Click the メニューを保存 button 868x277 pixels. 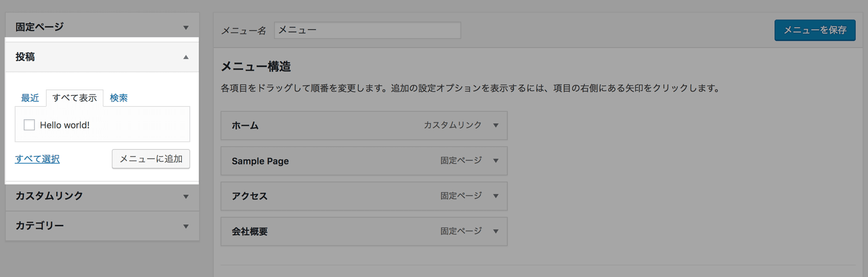tap(815, 30)
